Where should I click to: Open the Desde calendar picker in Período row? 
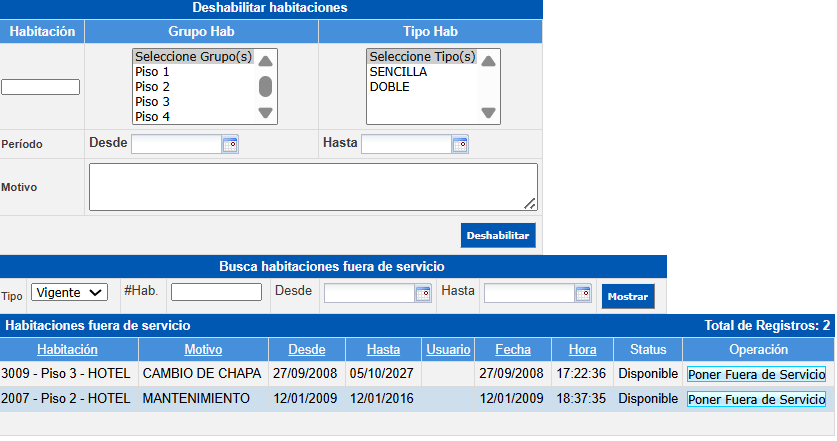(230, 144)
